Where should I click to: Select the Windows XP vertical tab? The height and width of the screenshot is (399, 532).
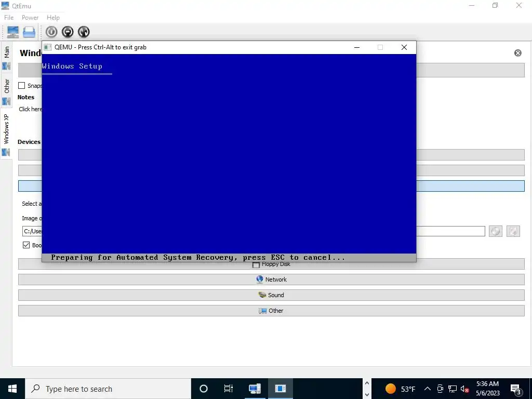[x=6, y=135]
